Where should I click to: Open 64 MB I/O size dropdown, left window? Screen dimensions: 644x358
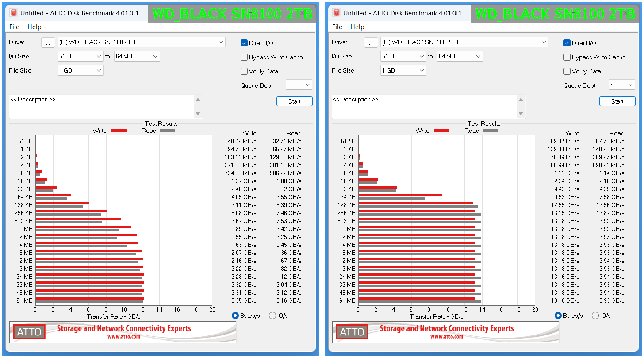click(x=137, y=56)
